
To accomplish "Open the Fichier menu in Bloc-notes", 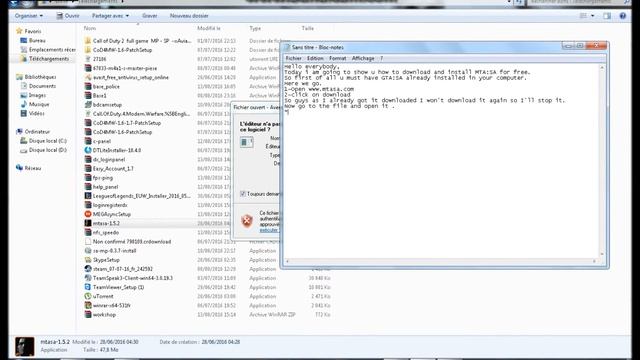I will point(293,58).
